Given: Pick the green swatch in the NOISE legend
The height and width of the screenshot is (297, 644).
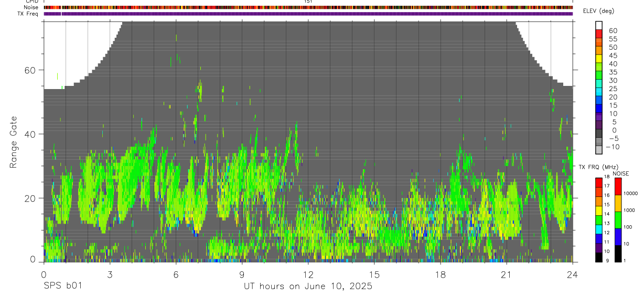Looking at the screenshot, I should (618, 220).
